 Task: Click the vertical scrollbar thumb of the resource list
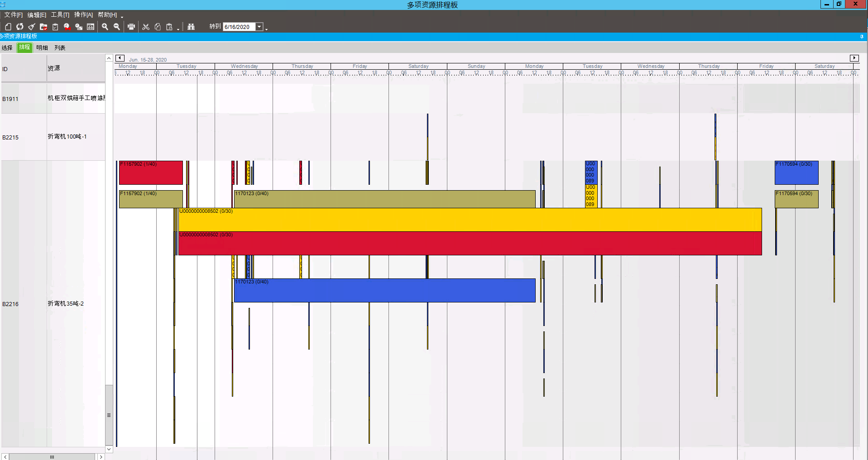109,415
